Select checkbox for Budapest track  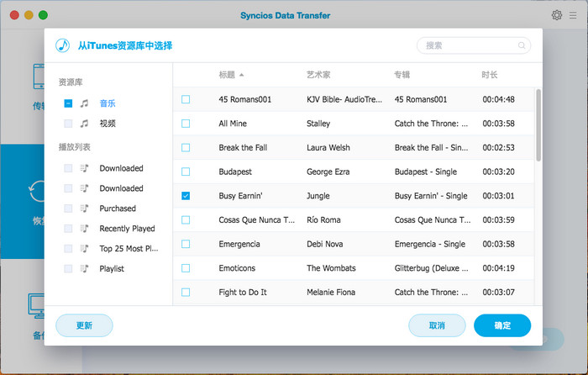(186, 172)
